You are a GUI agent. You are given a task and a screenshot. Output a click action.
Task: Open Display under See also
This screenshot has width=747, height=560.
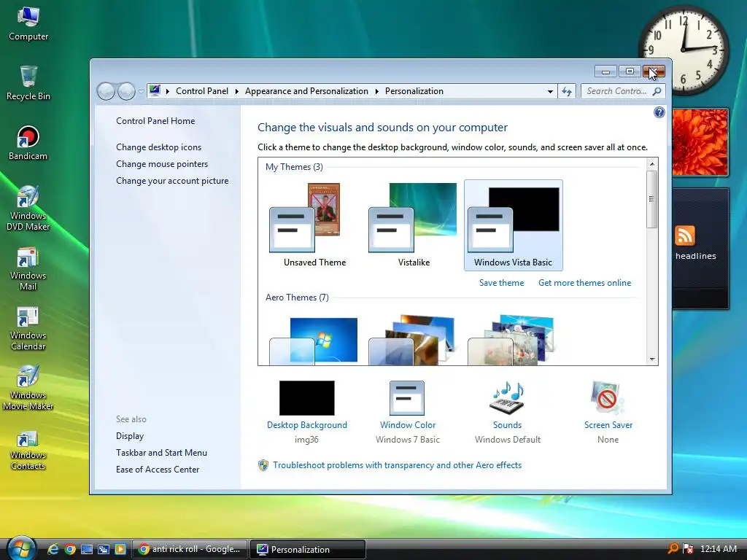(x=130, y=436)
